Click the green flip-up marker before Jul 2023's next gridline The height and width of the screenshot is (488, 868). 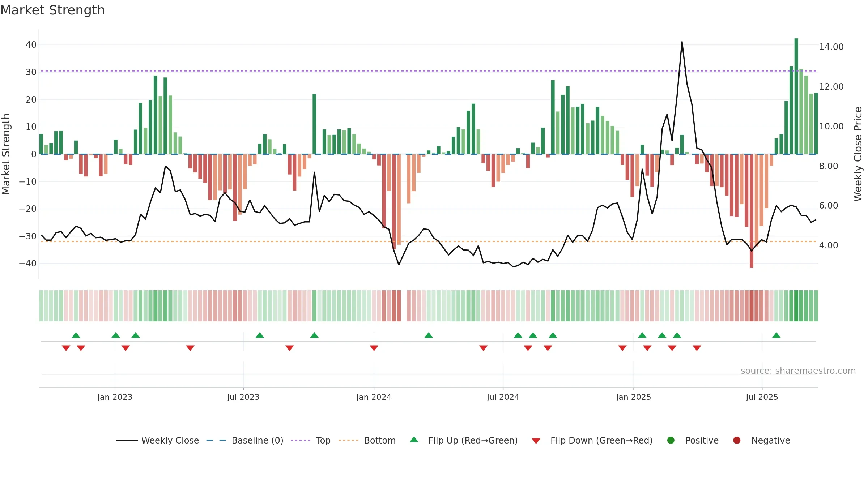tap(260, 335)
